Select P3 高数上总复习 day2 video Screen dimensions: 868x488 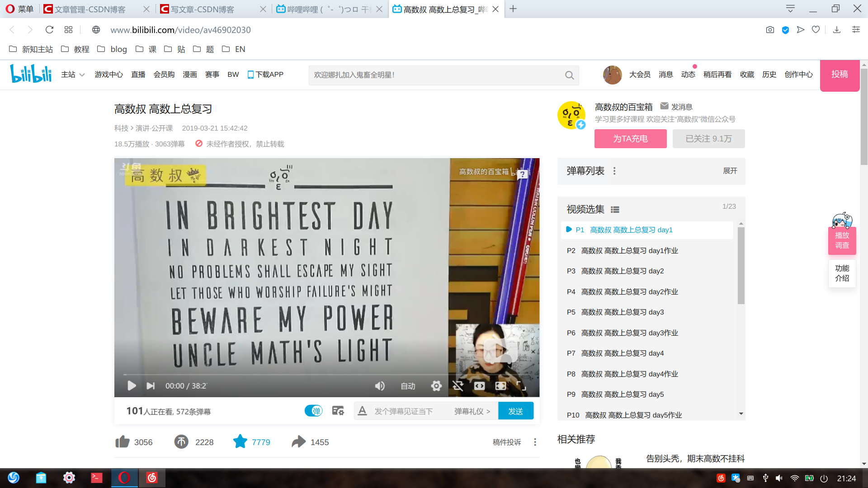tap(622, 271)
